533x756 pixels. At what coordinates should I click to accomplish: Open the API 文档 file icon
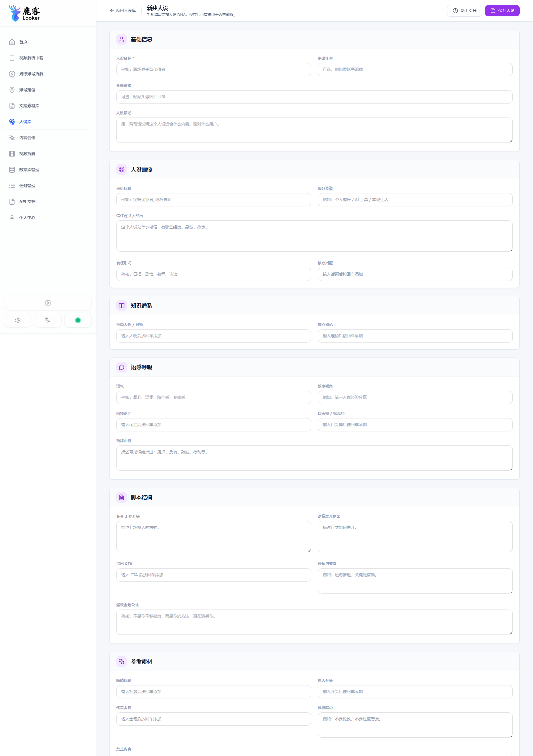12,202
